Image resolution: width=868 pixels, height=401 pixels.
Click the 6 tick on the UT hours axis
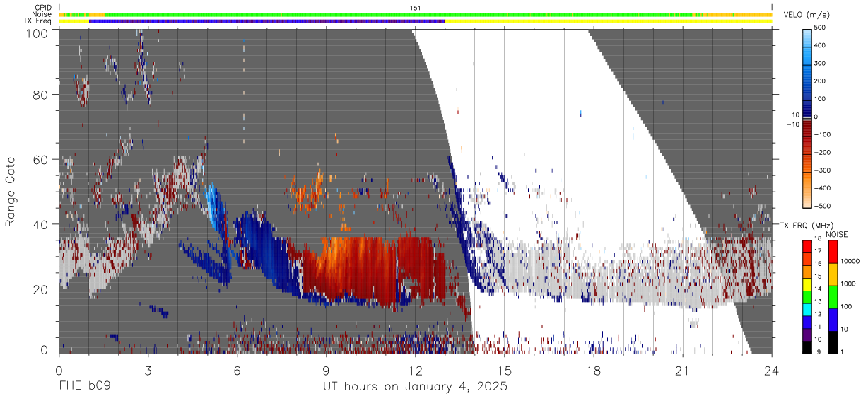237,371
